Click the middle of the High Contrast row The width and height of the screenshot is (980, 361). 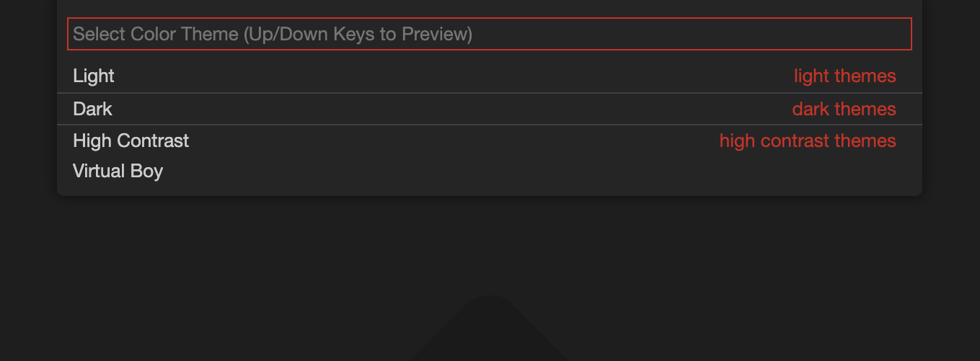[489, 141]
